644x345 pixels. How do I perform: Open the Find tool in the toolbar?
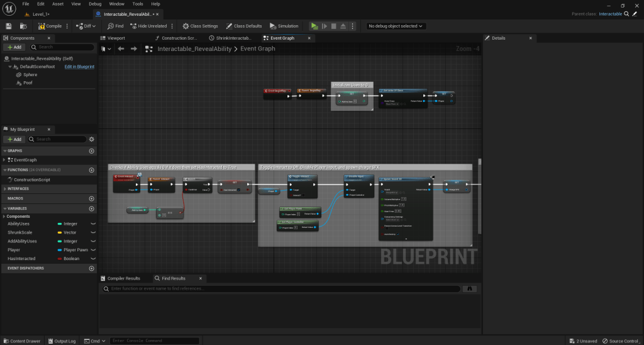[x=115, y=26]
